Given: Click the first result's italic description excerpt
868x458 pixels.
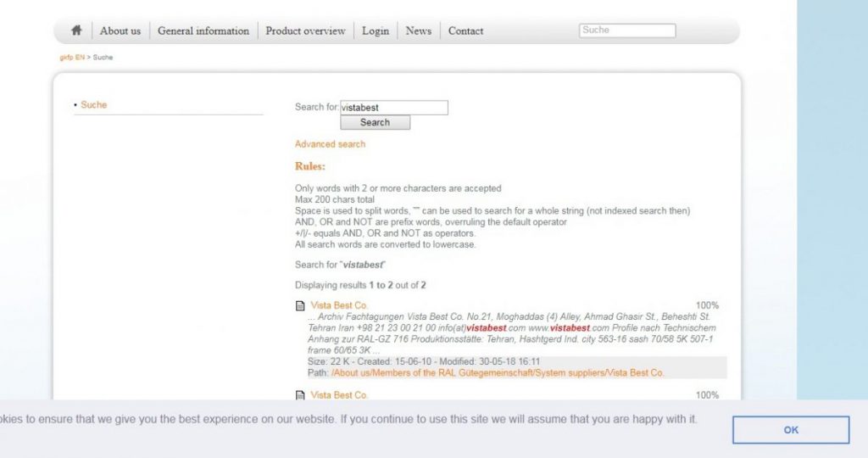Looking at the screenshot, I should [509, 333].
